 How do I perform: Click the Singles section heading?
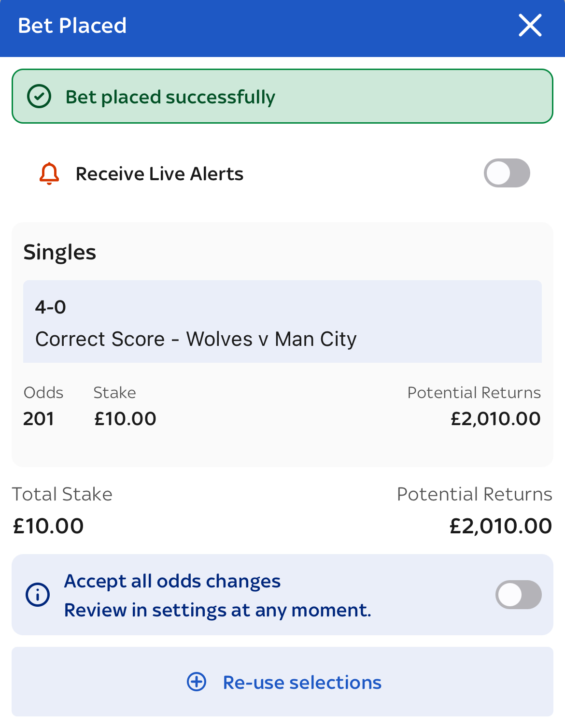60,252
